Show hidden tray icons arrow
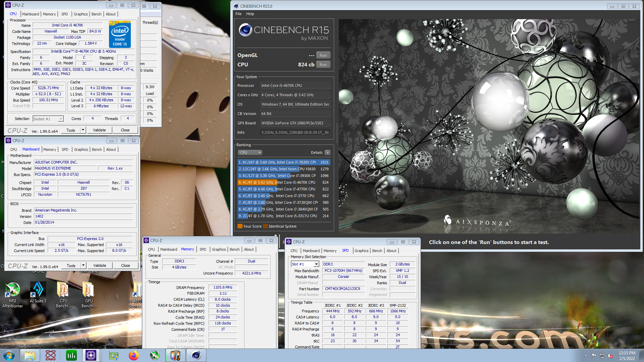This screenshot has height=362, width=644. click(586, 356)
